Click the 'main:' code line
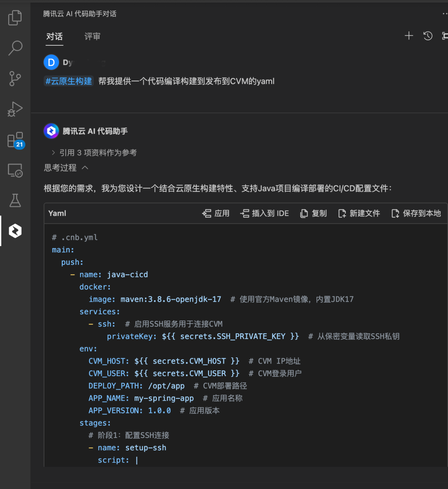Screen dimensions: 448x489 point(63,250)
